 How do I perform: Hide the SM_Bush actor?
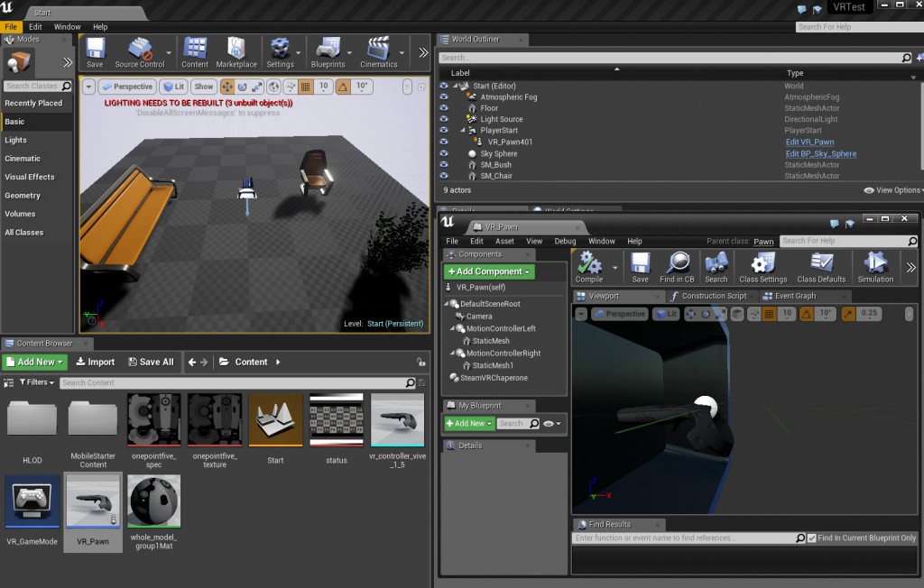tap(444, 164)
